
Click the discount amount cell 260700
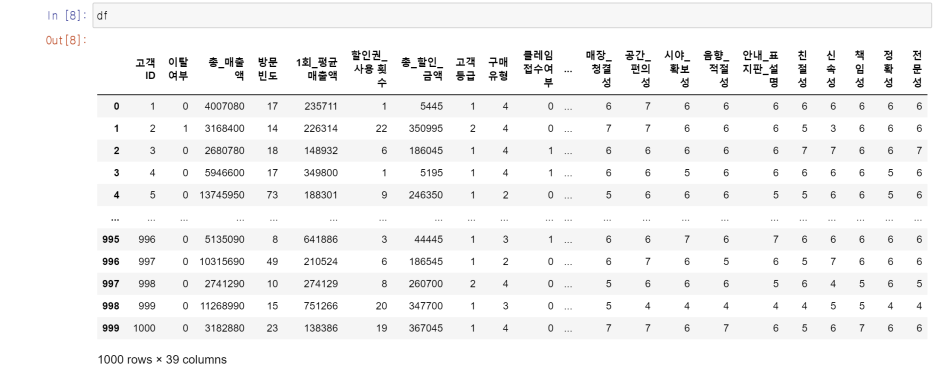(426, 283)
